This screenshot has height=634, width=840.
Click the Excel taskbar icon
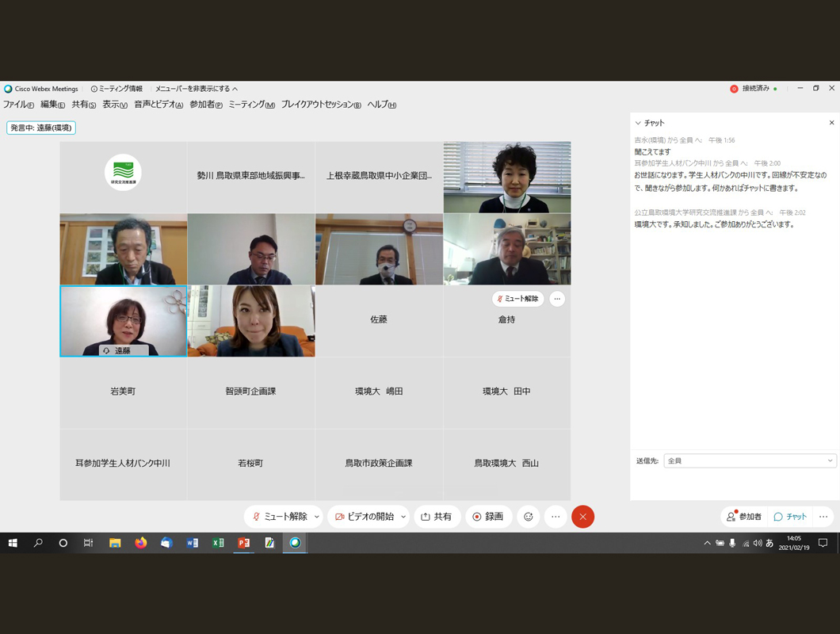coord(218,543)
